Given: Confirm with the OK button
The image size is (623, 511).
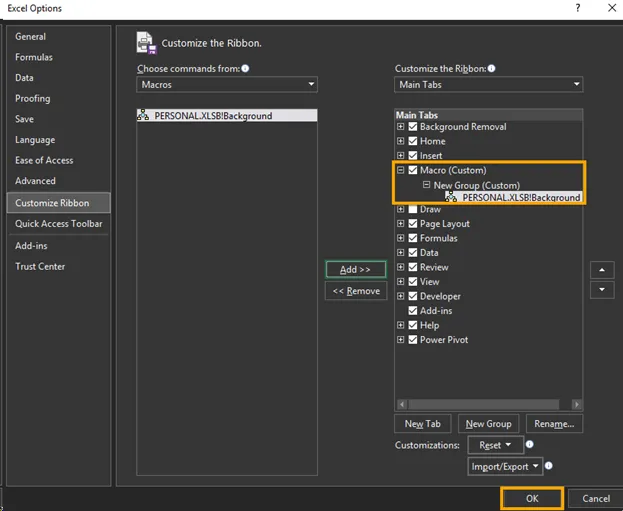Looking at the screenshot, I should (x=532, y=498).
